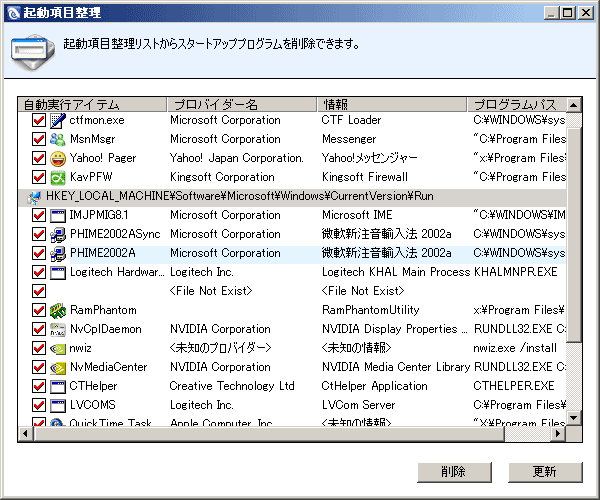Click the ctfmon.exe pen icon
600x500 pixels.
point(58,121)
